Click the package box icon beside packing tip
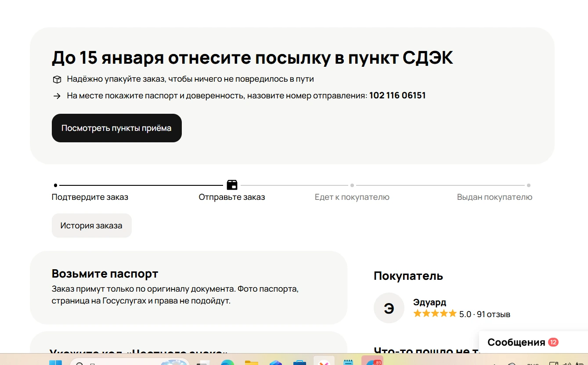This screenshot has width=588, height=365. point(57,80)
